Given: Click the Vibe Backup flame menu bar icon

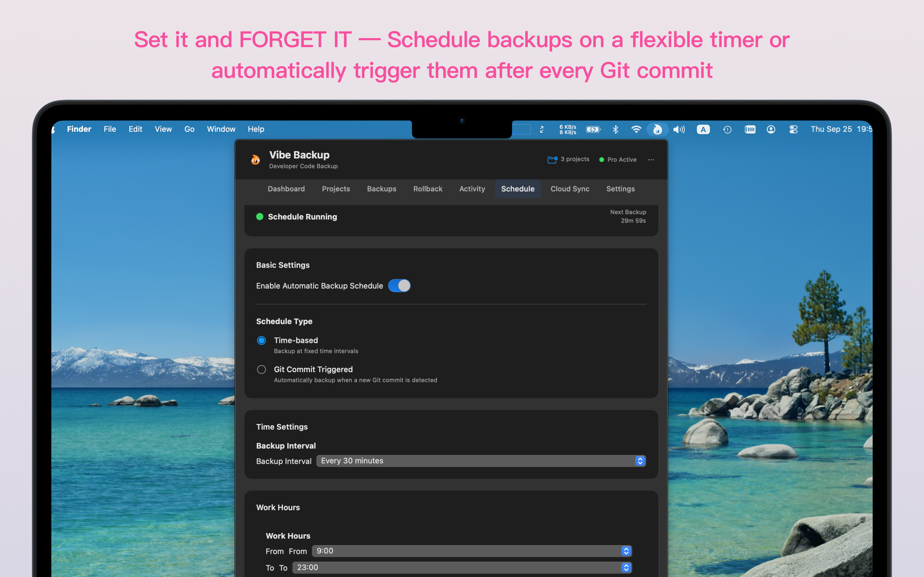Looking at the screenshot, I should (657, 130).
